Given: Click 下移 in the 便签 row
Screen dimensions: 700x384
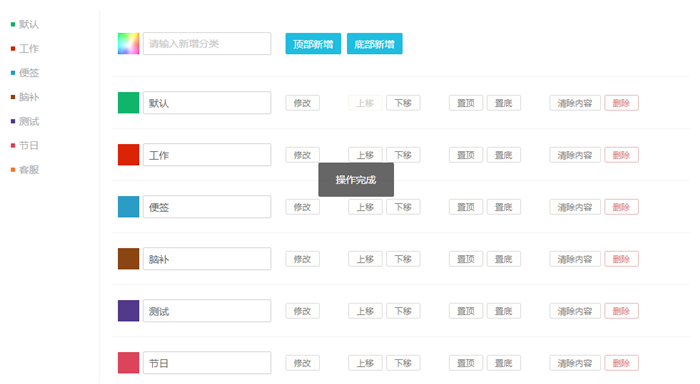Looking at the screenshot, I should [403, 207].
